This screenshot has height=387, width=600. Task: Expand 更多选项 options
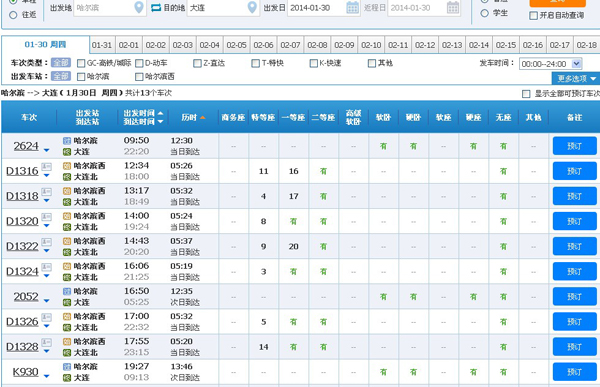point(576,78)
